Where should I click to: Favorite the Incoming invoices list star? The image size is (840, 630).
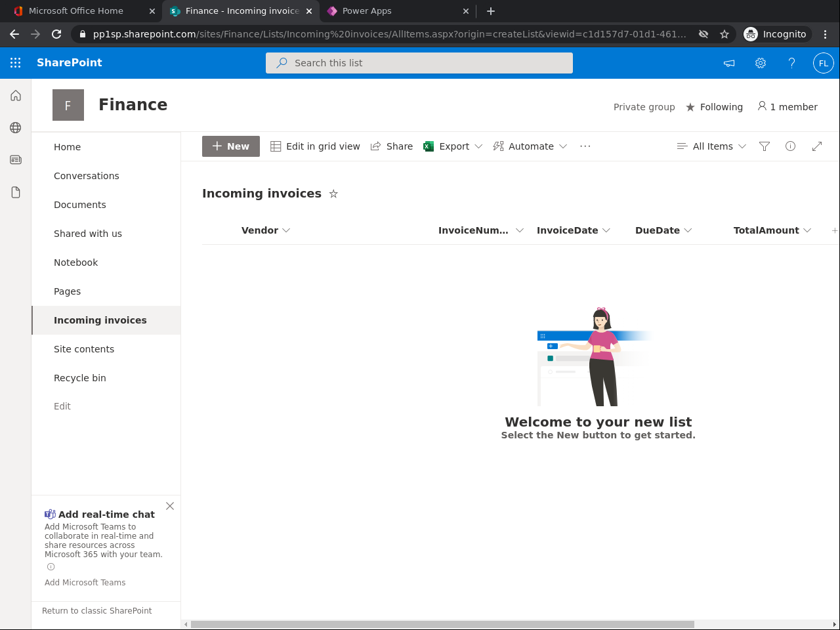[x=333, y=194]
